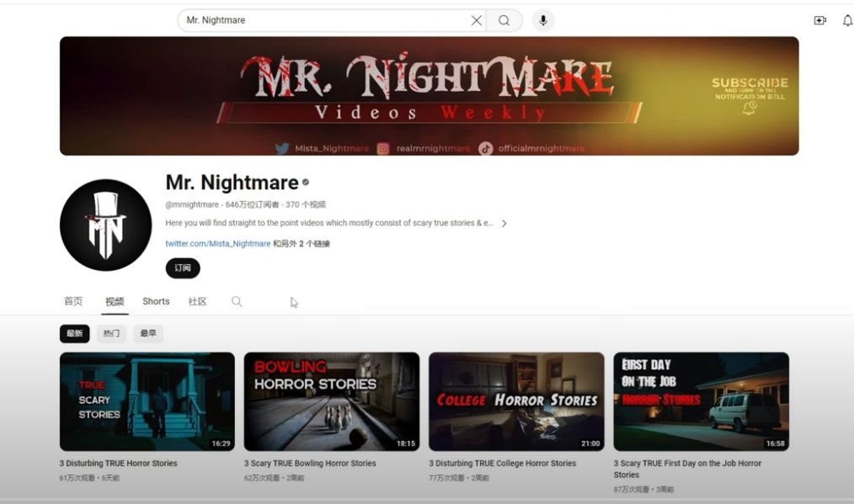The height and width of the screenshot is (504, 854).
Task: Open title 3 Scary TRUE Bowling Horror Stories
Action: (310, 463)
